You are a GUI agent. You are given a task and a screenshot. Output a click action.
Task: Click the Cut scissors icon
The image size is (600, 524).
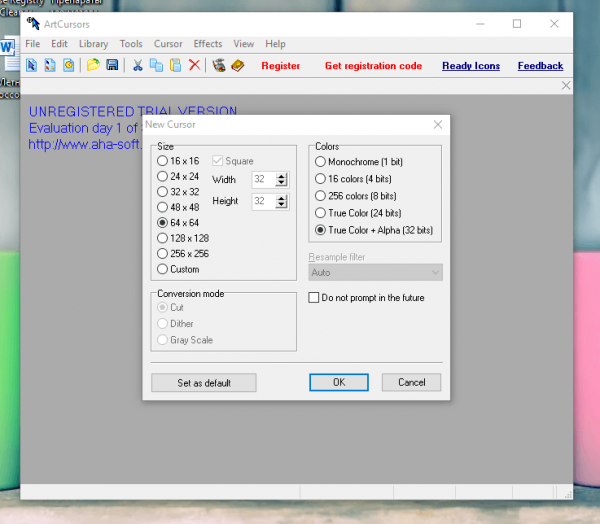point(137,65)
